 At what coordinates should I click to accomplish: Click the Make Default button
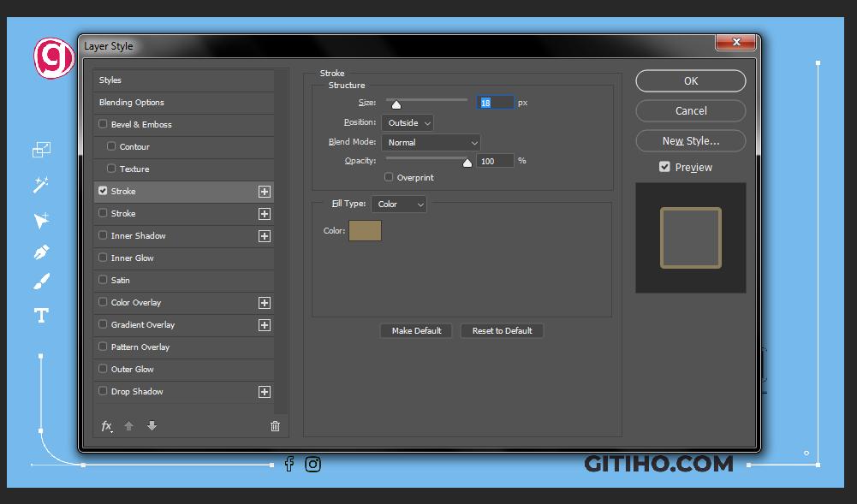(x=415, y=330)
